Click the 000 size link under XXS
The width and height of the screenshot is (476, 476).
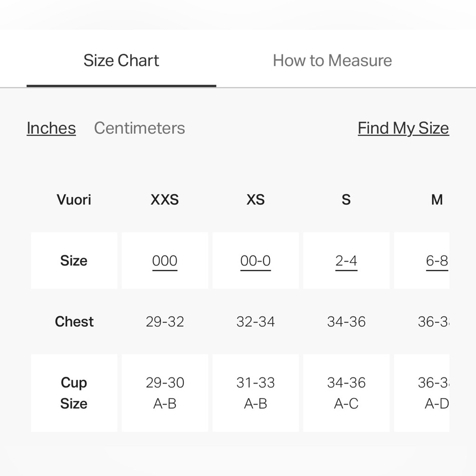[x=165, y=261]
